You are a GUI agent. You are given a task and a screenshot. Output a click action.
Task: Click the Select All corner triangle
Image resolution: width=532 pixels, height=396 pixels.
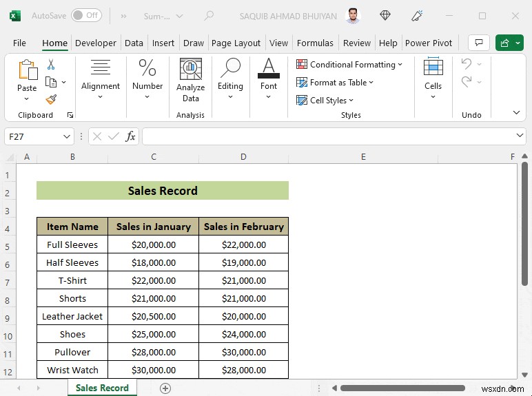(x=10, y=157)
